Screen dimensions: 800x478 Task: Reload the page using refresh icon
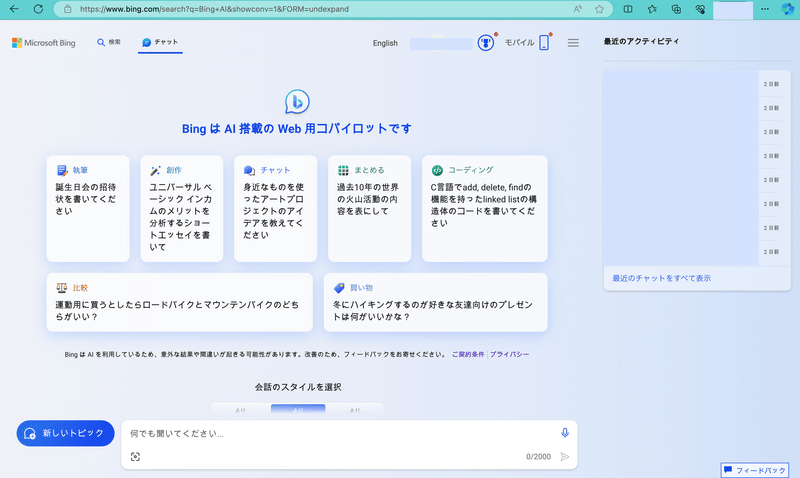(x=38, y=9)
